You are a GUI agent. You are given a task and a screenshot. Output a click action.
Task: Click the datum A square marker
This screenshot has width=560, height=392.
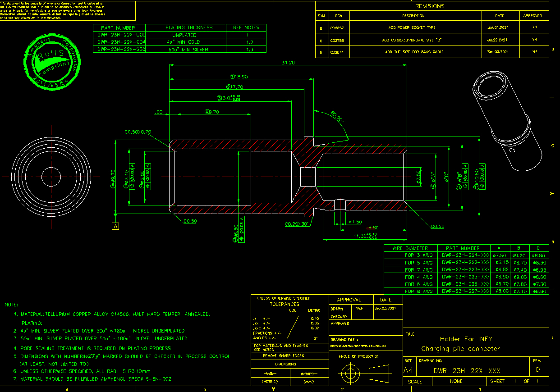116,226
